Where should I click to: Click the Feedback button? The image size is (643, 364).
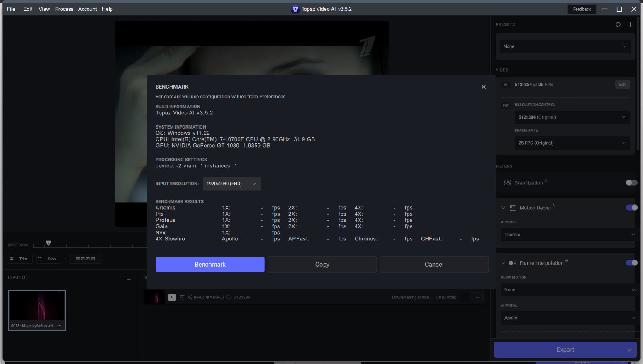coord(582,9)
